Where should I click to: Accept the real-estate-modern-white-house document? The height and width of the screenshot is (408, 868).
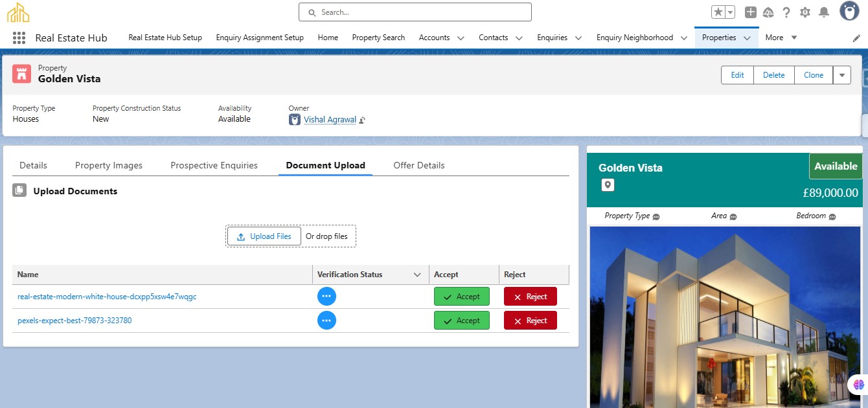point(461,297)
